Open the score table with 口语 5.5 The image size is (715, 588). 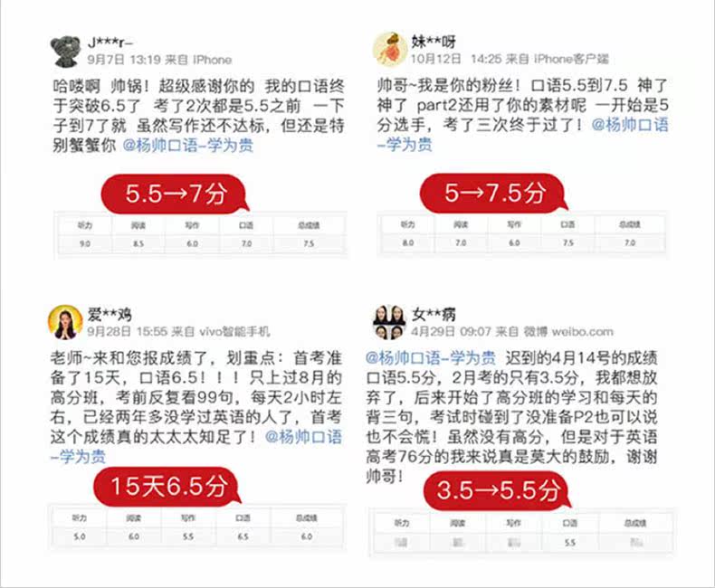point(522,533)
